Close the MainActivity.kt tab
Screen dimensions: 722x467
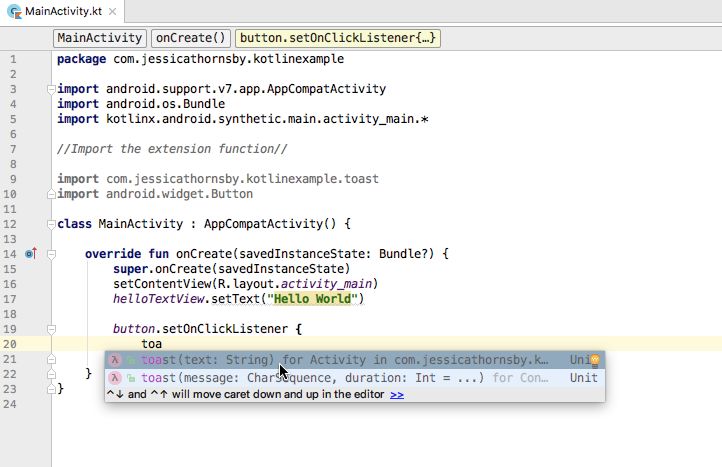[112, 12]
